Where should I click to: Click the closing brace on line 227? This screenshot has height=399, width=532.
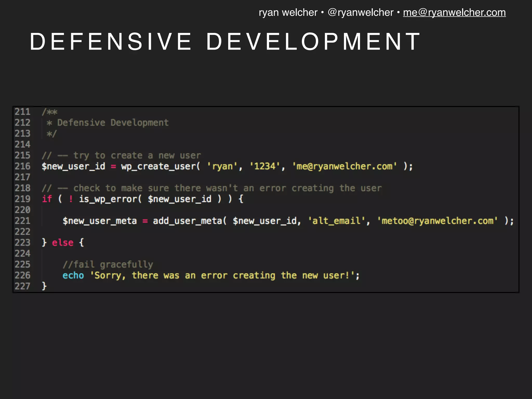[x=44, y=286]
